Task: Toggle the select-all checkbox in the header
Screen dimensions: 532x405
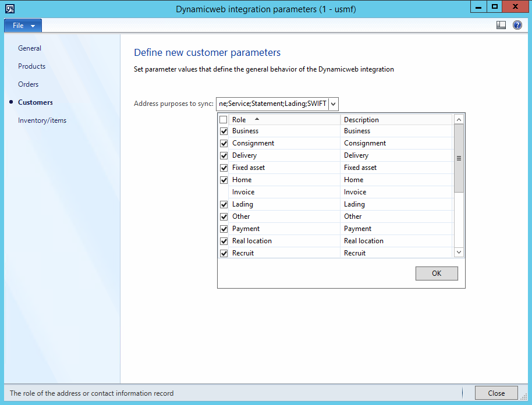Action: pos(224,120)
